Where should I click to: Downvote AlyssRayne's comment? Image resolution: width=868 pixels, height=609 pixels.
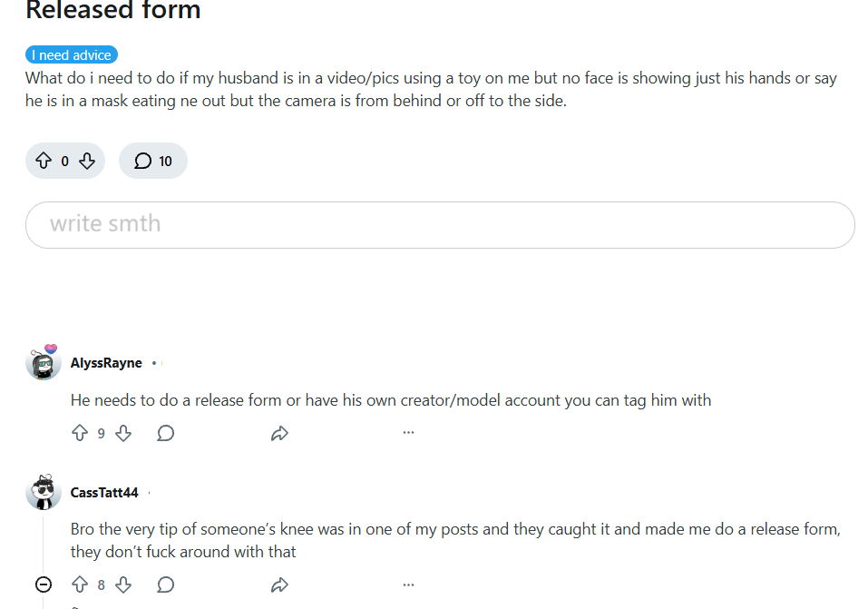[123, 434]
